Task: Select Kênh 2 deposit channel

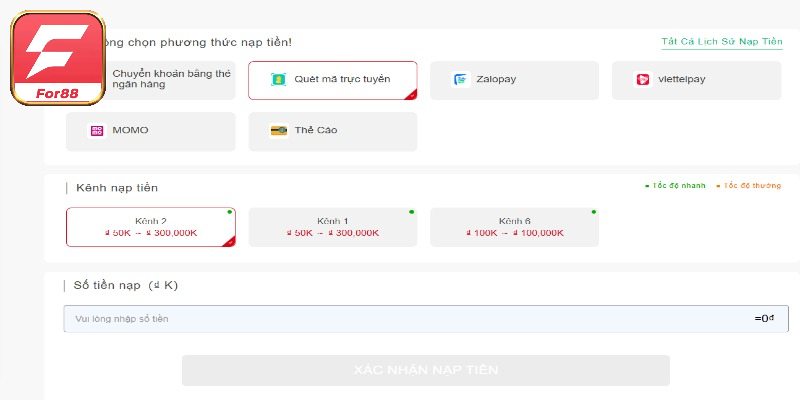Action: pos(151,227)
